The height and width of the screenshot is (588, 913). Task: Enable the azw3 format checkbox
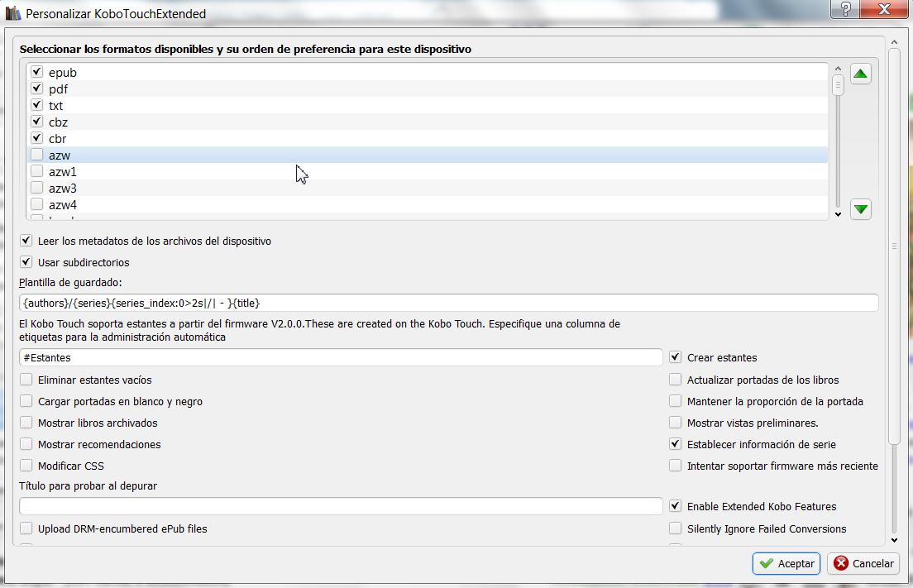pos(37,188)
